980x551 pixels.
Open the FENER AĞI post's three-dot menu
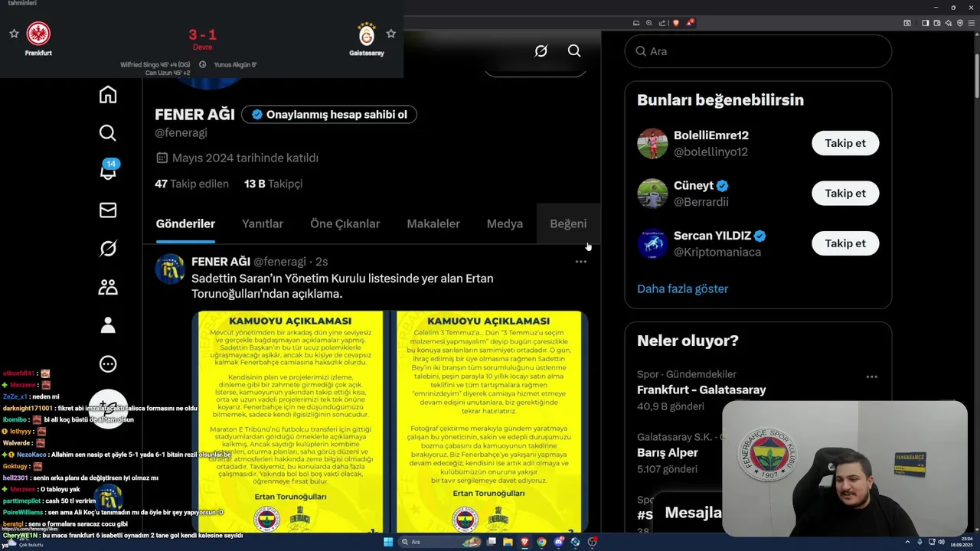tap(581, 262)
